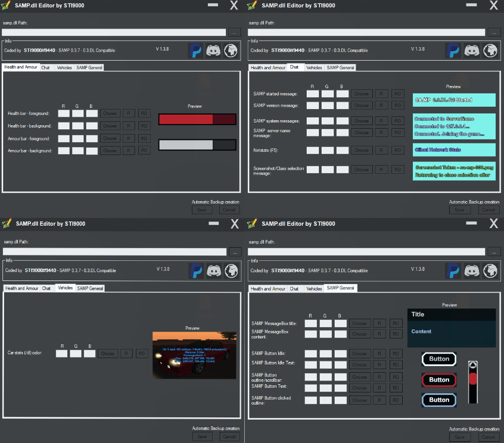Screen dimensions: 504x443
Task: Open globe icon in Vehicles tab window
Action: (231, 271)
